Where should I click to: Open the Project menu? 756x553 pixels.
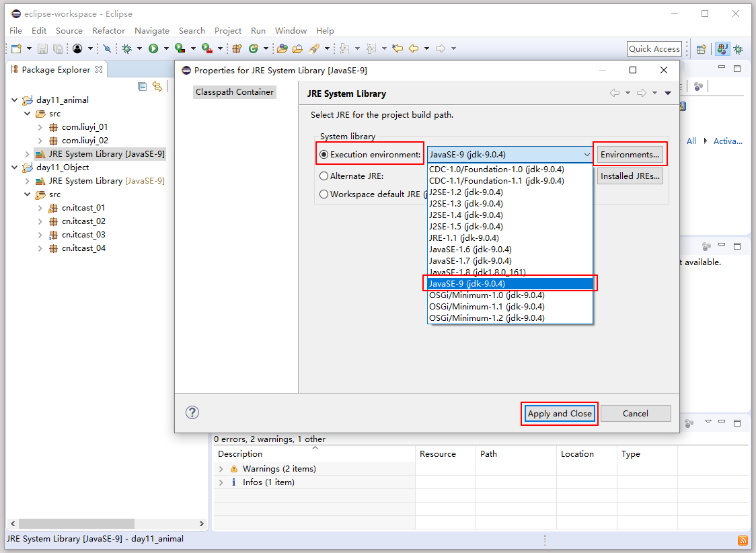click(228, 30)
